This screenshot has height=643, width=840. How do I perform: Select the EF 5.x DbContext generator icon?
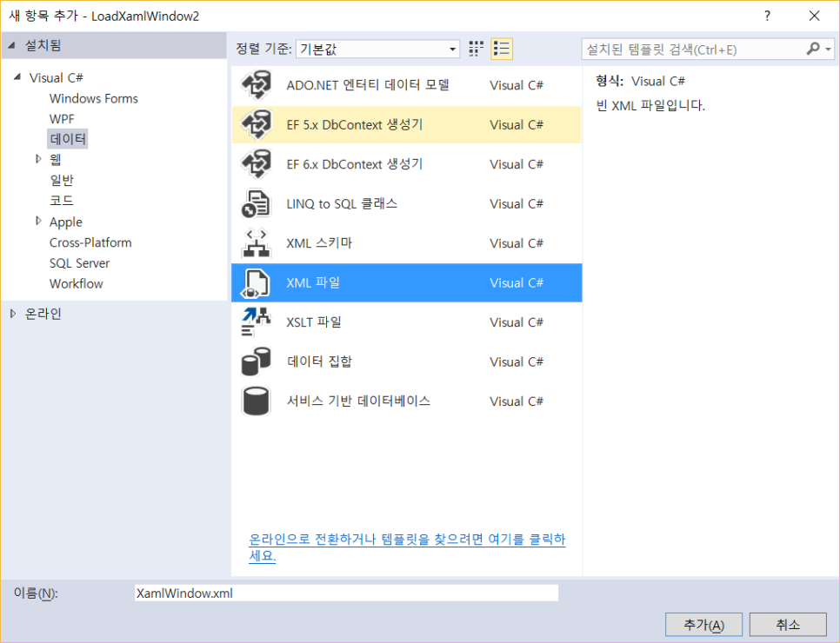256,125
